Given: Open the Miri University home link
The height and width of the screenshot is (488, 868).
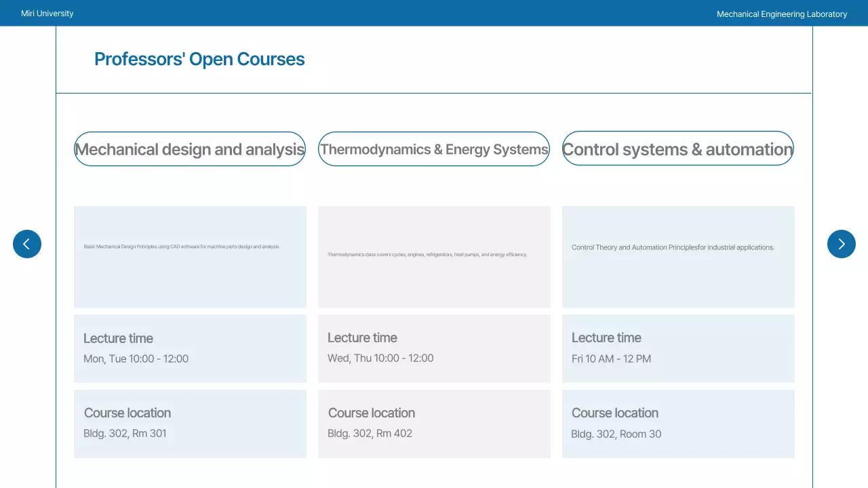Looking at the screenshot, I should point(47,14).
